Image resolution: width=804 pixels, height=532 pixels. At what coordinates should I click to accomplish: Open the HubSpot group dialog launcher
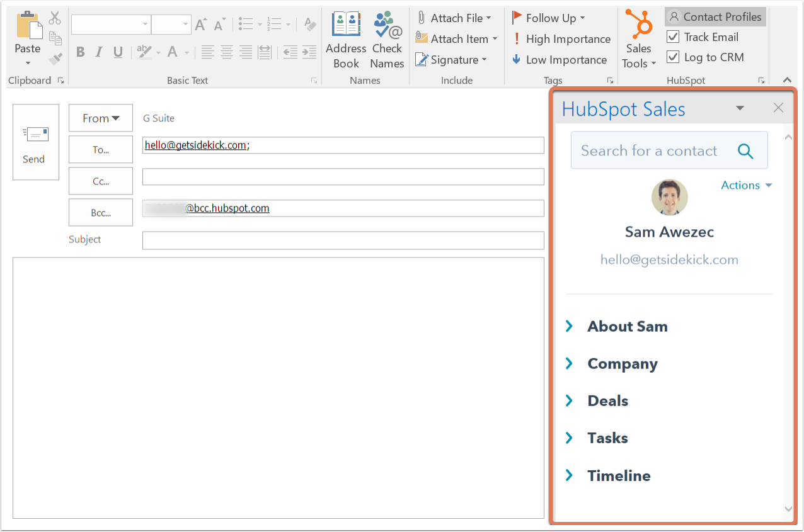[761, 81]
